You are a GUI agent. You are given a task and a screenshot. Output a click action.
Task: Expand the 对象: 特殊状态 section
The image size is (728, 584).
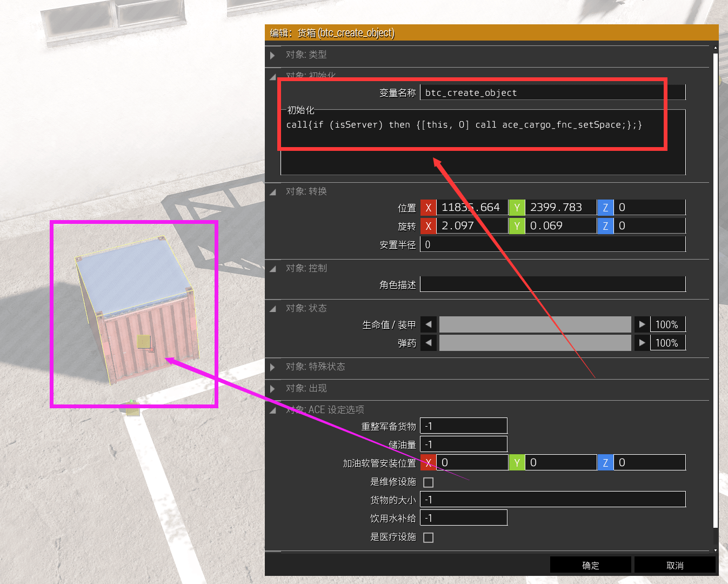click(273, 367)
